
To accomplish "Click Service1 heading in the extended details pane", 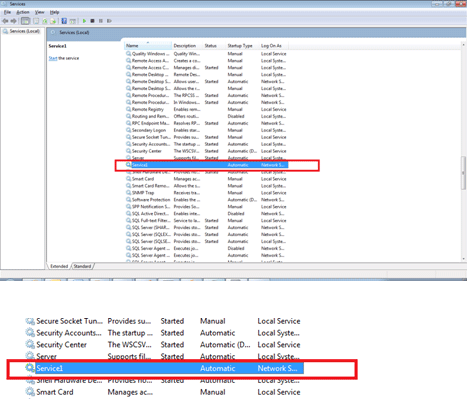I will click(x=58, y=46).
